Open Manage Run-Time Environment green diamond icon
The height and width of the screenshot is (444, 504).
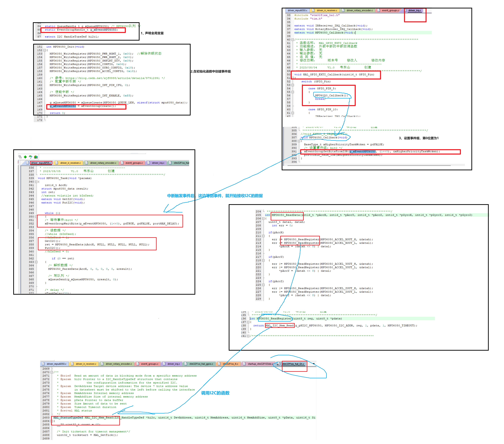pos(25,157)
